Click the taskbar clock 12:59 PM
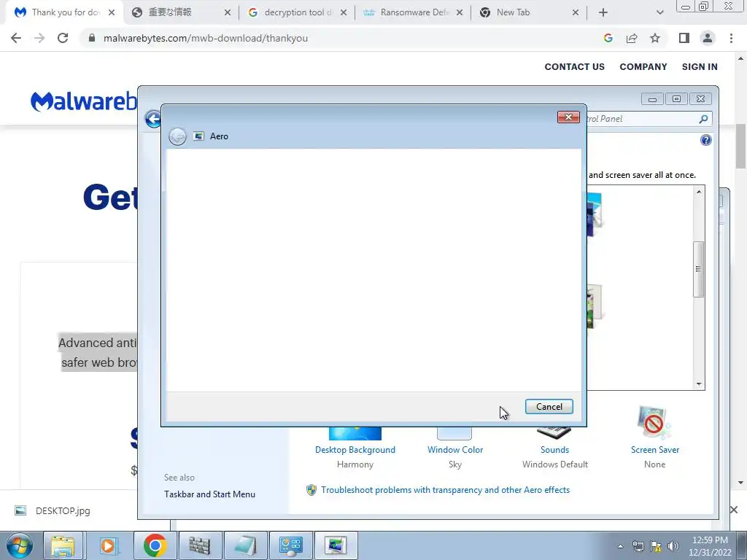The width and height of the screenshot is (747, 560). click(709, 546)
